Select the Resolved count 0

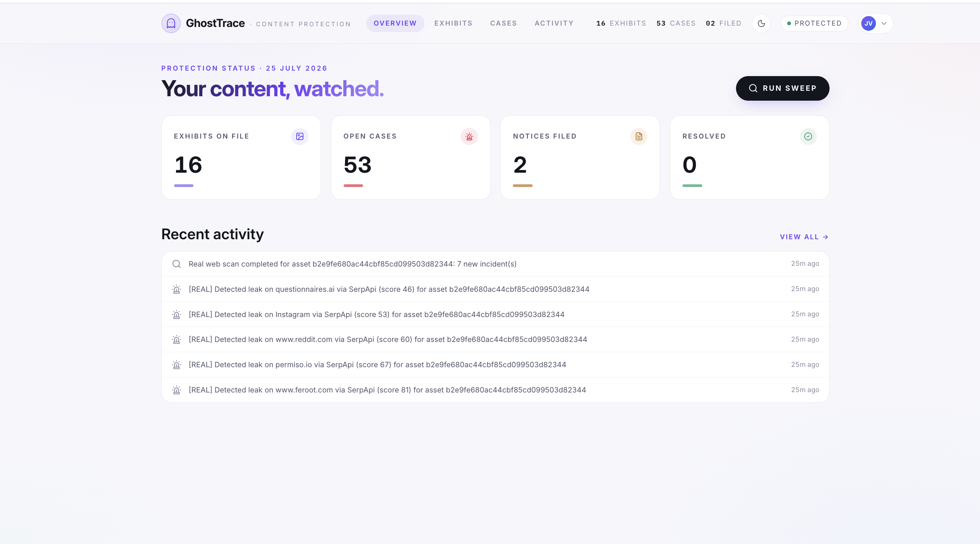point(689,165)
